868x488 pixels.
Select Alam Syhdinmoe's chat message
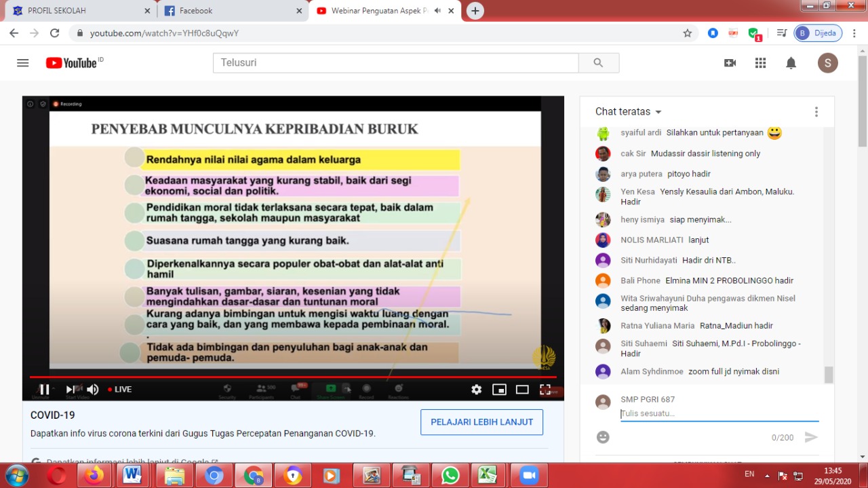734,371
